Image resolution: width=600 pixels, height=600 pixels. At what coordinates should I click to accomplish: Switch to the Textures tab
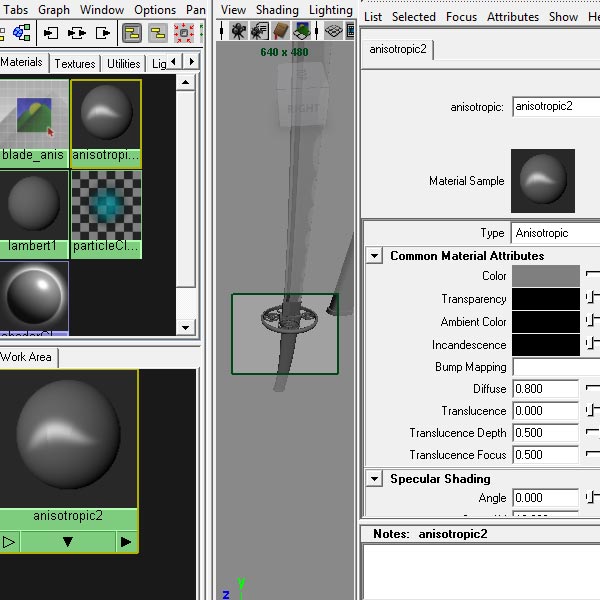(x=75, y=64)
